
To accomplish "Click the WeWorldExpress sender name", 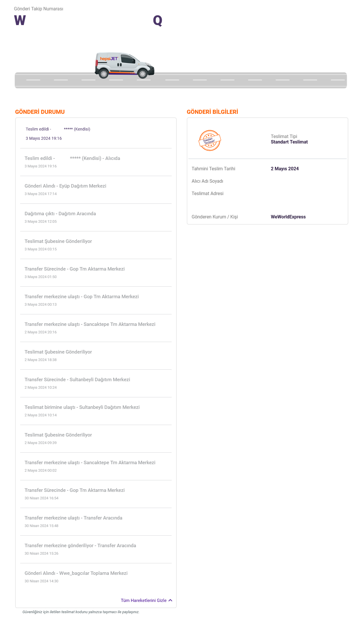I will click(288, 217).
